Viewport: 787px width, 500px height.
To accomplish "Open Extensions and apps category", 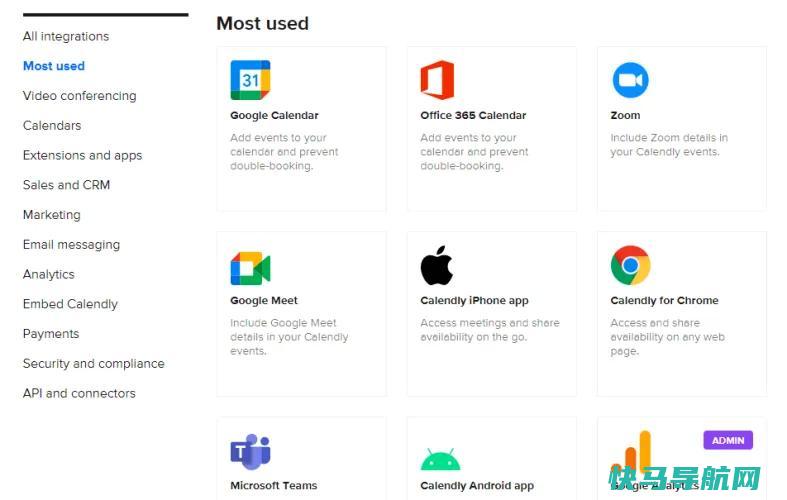I will tap(82, 155).
